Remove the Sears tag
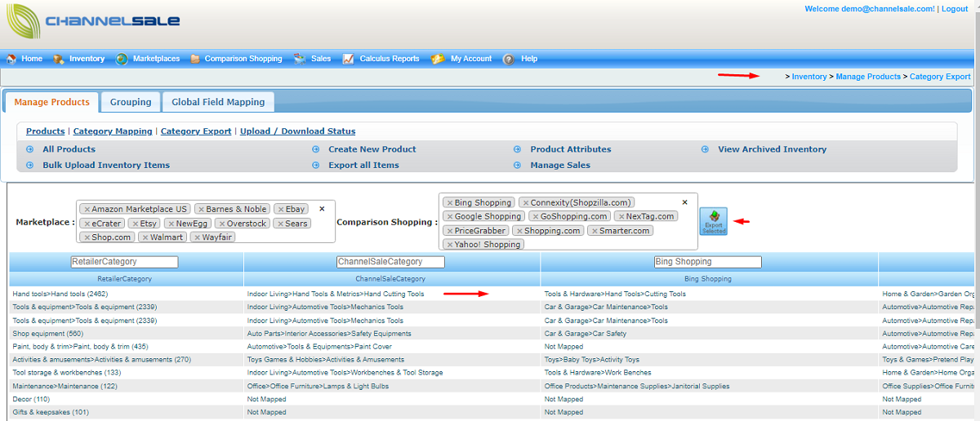Screen dimensions: 980x421 (280, 224)
